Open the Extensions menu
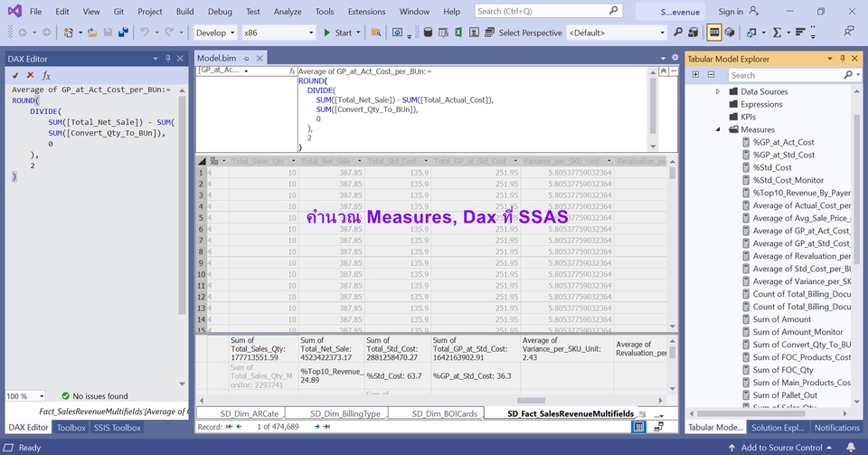This screenshot has width=868, height=455. 366,11
